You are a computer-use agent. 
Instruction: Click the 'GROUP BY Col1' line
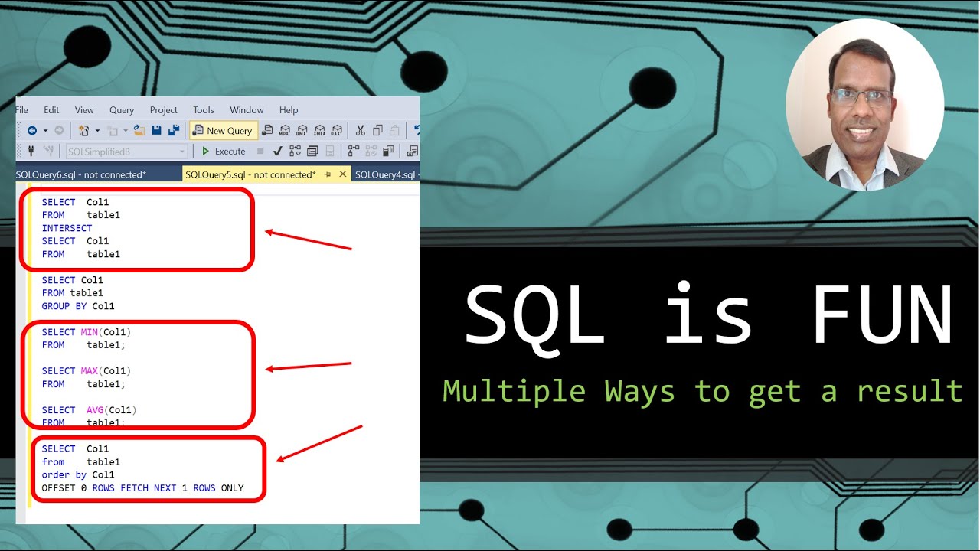pos(78,306)
